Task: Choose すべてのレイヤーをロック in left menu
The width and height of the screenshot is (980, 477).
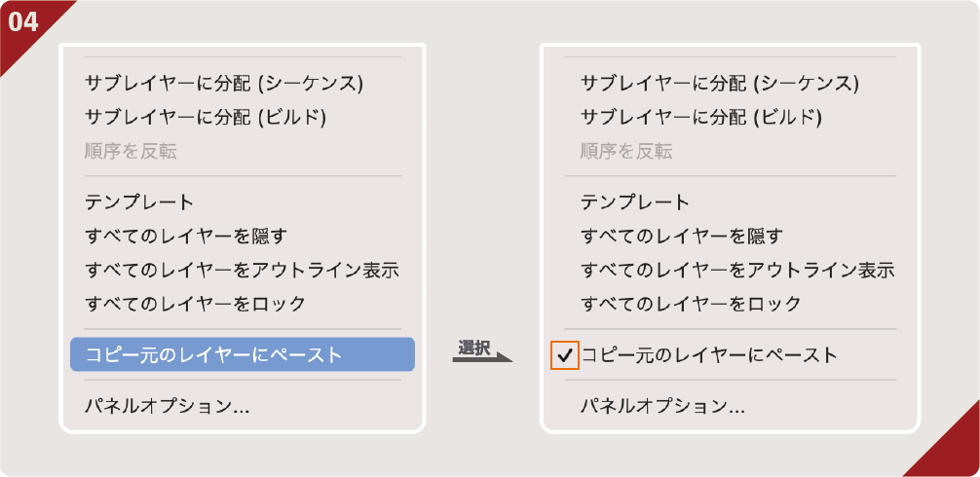Action: pos(196,303)
